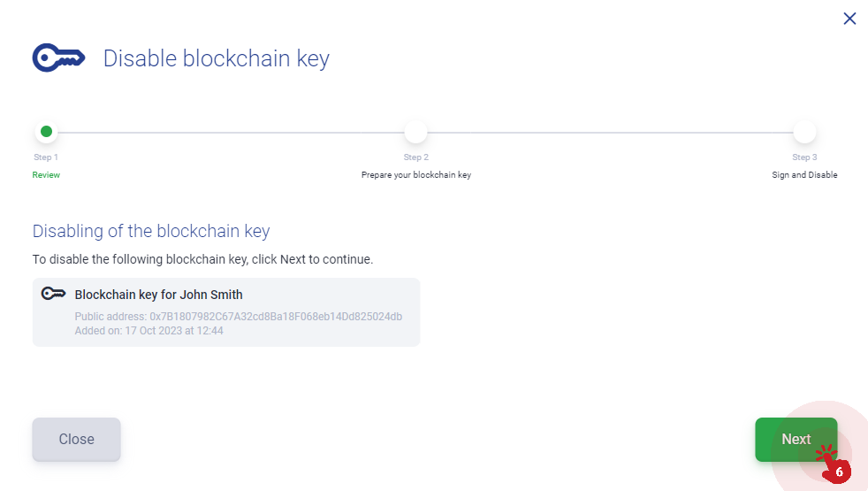The height and width of the screenshot is (491, 868).
Task: Click the green Next button
Action: [796, 440]
